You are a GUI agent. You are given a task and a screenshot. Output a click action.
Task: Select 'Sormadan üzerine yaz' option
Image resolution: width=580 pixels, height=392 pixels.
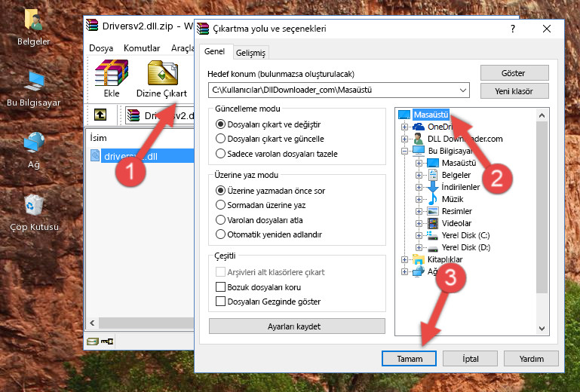(x=220, y=205)
